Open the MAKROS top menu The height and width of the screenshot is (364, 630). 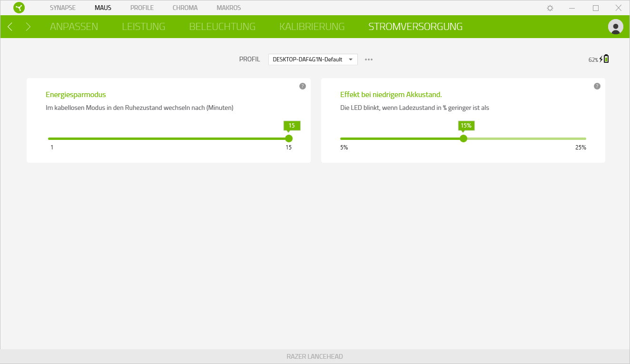click(x=228, y=8)
